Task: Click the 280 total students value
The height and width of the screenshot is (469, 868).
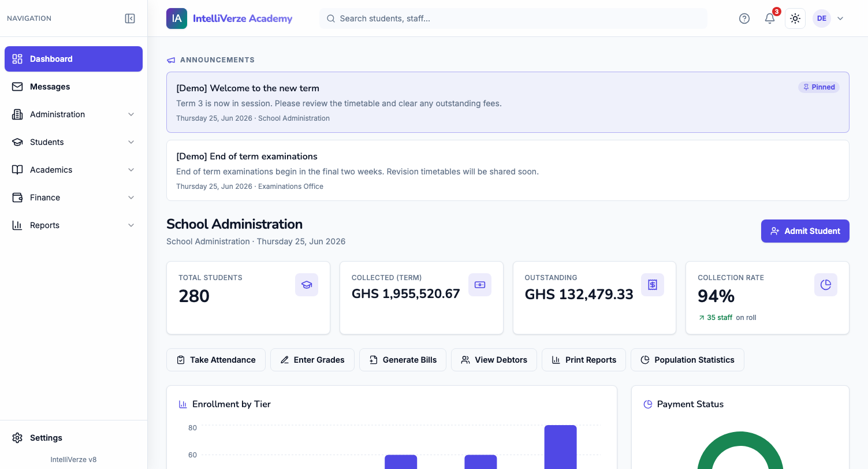Action: click(194, 296)
